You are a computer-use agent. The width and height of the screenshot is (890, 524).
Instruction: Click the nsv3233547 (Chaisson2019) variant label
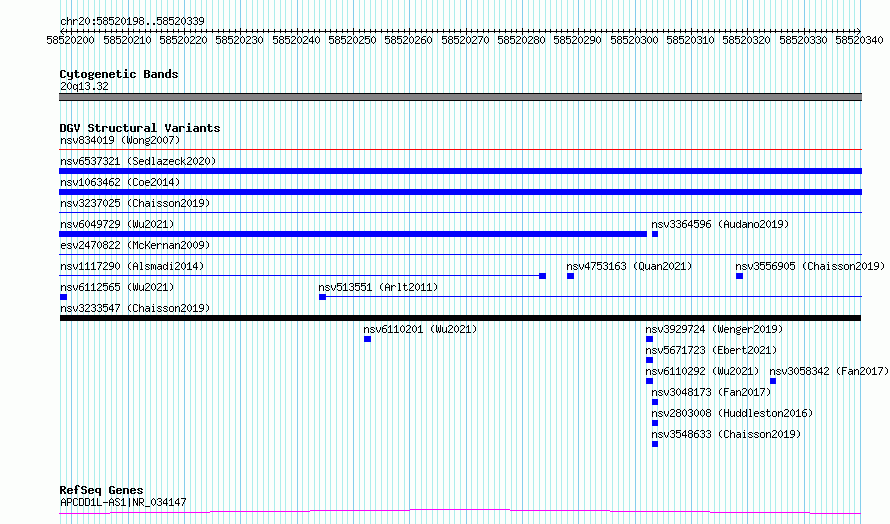pyautogui.click(x=135, y=308)
